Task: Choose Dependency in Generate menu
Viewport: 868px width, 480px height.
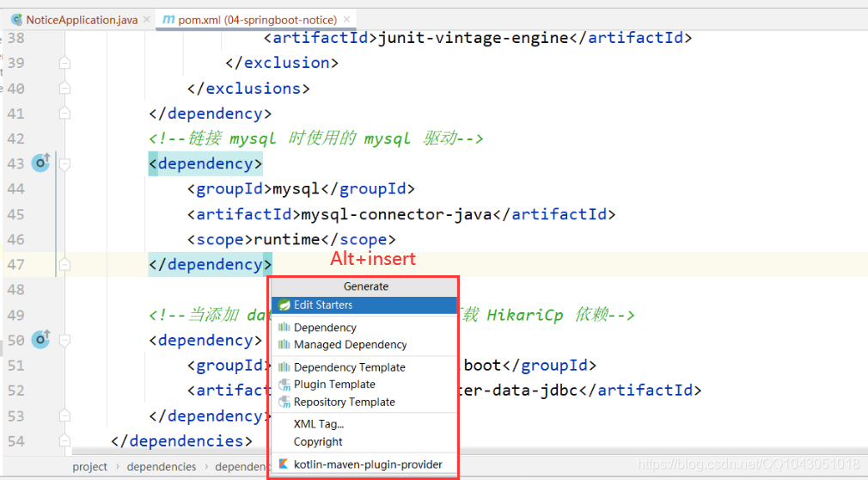Action: pos(364,328)
